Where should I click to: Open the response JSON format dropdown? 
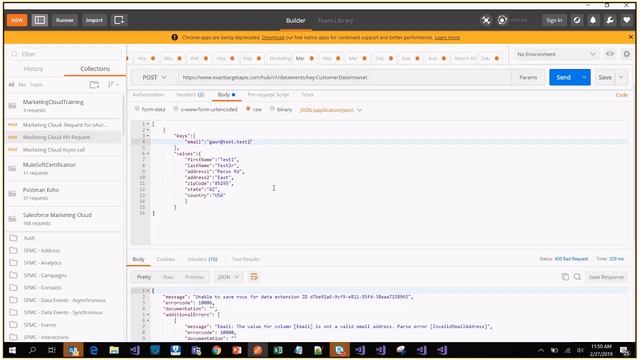click(x=228, y=277)
